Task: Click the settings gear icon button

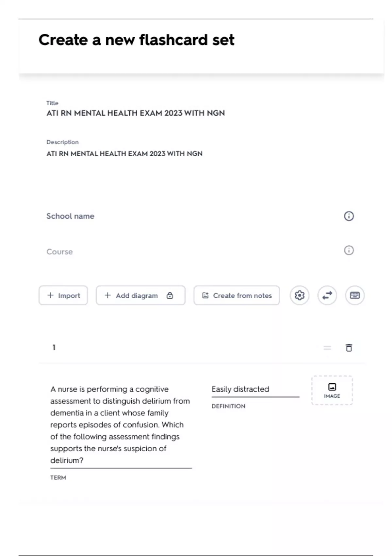Action: pyautogui.click(x=299, y=295)
